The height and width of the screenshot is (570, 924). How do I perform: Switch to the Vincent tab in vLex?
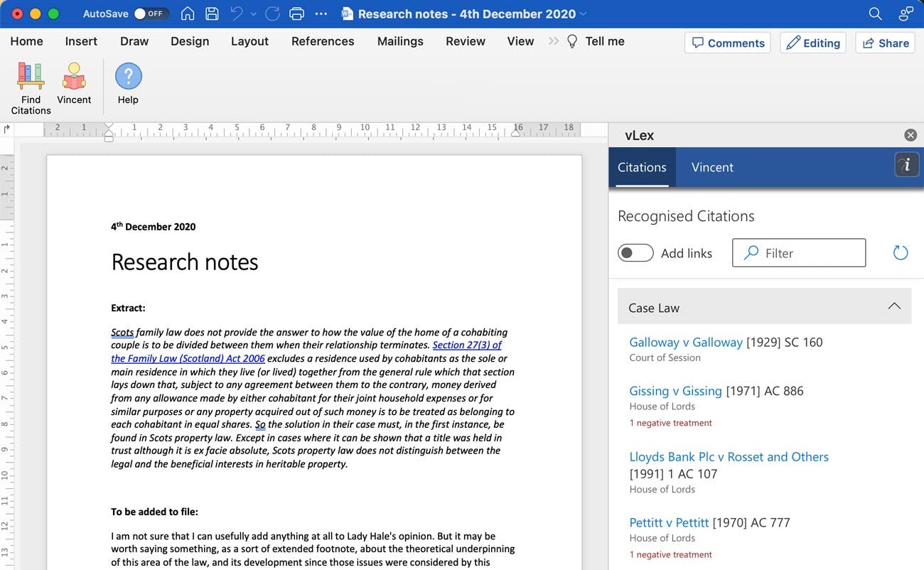click(x=712, y=167)
